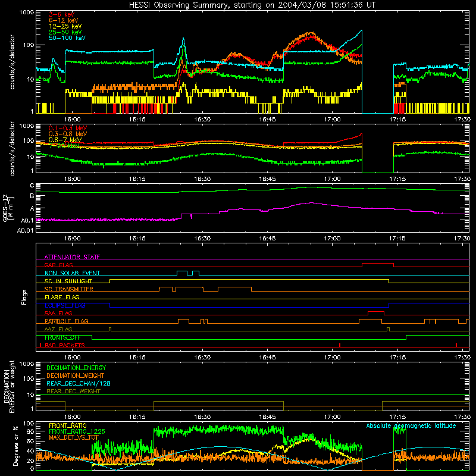Click the 'B' flux class tick label
476x476 pixels.
click(32, 196)
